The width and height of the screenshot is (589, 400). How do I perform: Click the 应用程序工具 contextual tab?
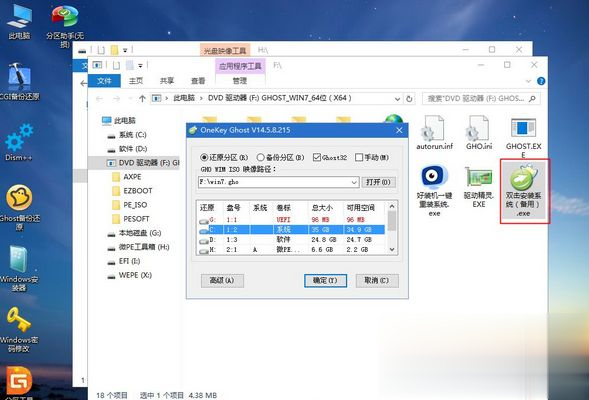pos(240,66)
